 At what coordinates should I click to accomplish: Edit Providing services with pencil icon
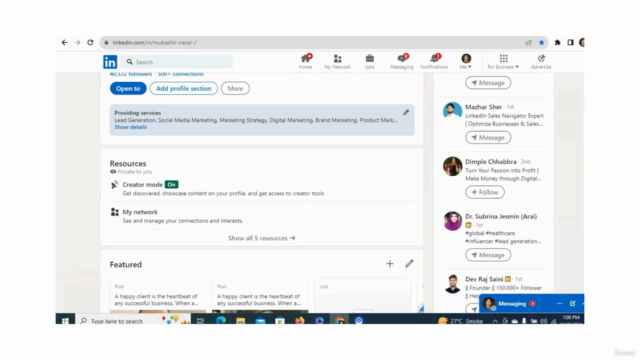click(x=406, y=112)
